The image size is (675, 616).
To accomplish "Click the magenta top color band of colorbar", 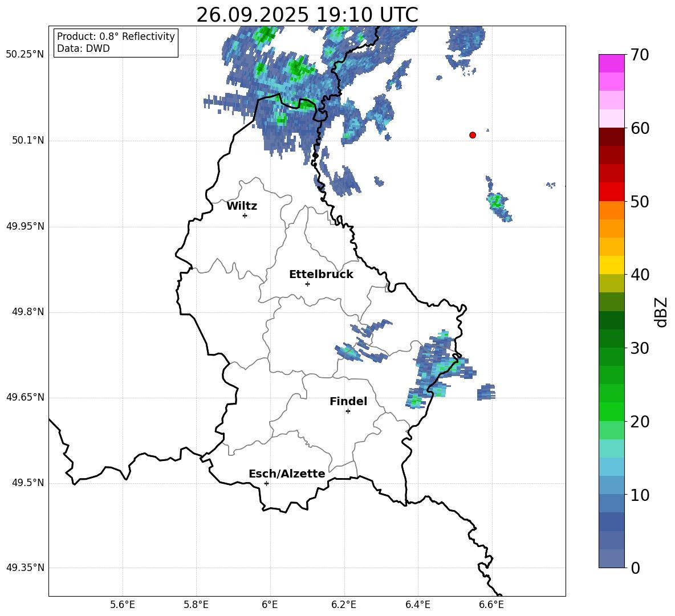I will click(x=611, y=64).
